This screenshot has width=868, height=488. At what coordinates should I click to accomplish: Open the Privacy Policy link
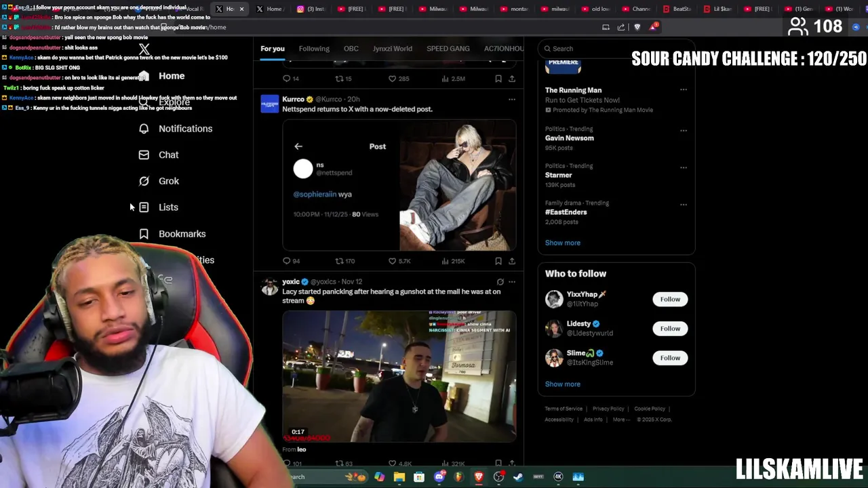pyautogui.click(x=608, y=409)
